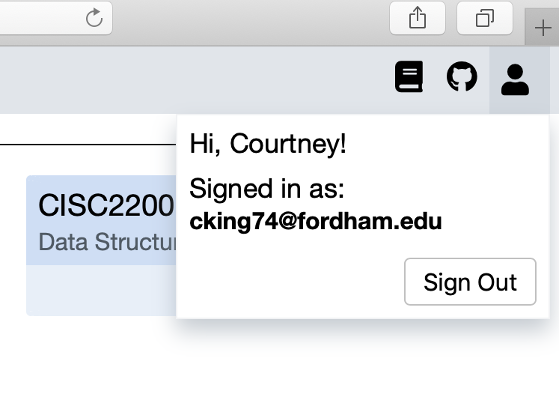Open the GitHub repository icon
Image resolution: width=560 pixels, height=394 pixels.
(462, 76)
